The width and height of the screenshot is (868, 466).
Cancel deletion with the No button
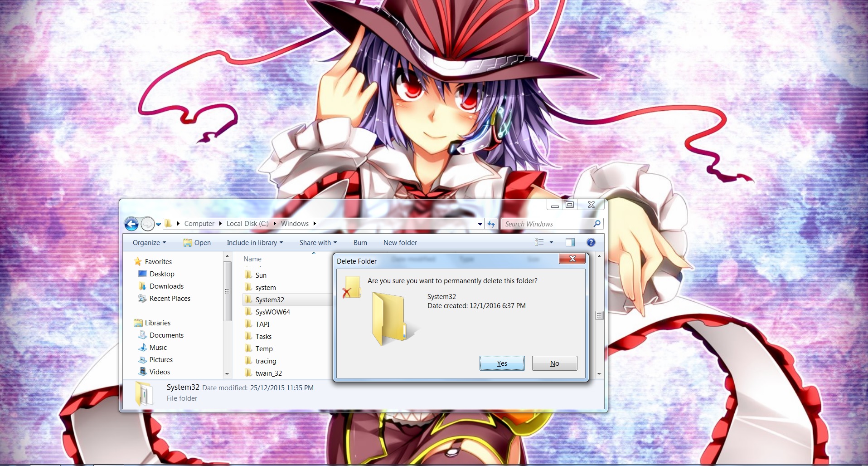click(x=554, y=363)
